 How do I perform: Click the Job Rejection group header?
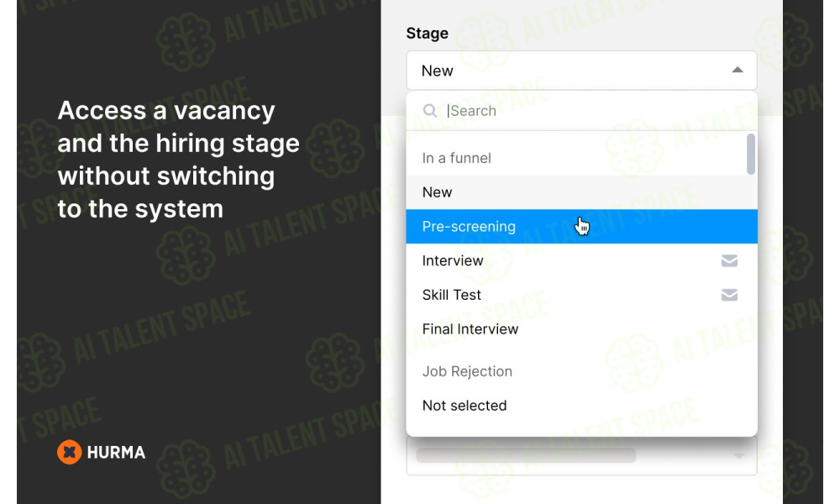click(467, 371)
